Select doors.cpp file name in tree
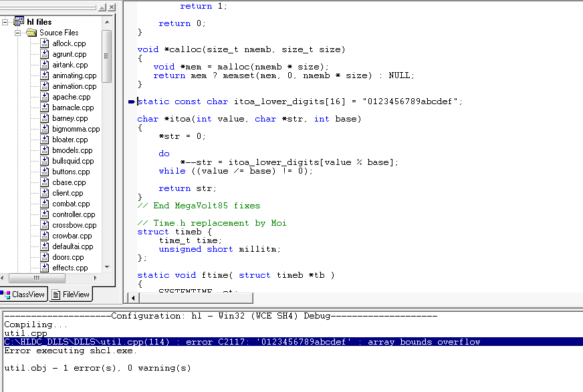 pyautogui.click(x=68, y=257)
